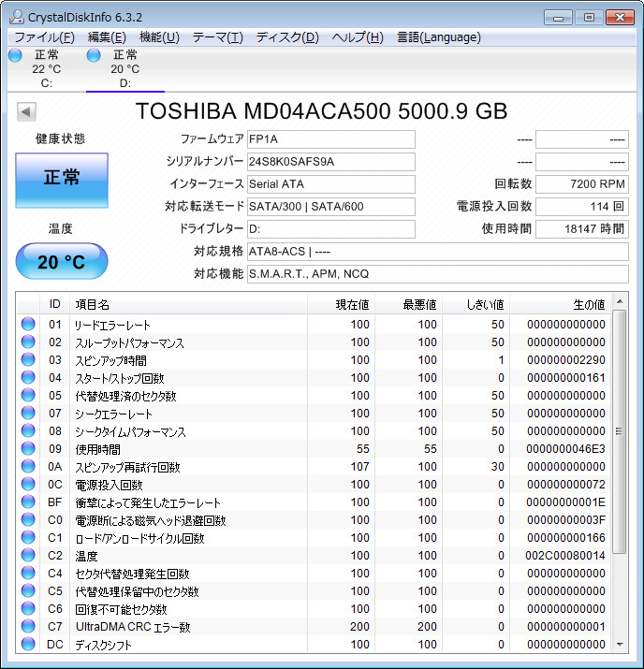Image resolution: width=644 pixels, height=669 pixels.
Task: Click status orb for row 04 スタート/ストップ回数
Action: point(28,377)
